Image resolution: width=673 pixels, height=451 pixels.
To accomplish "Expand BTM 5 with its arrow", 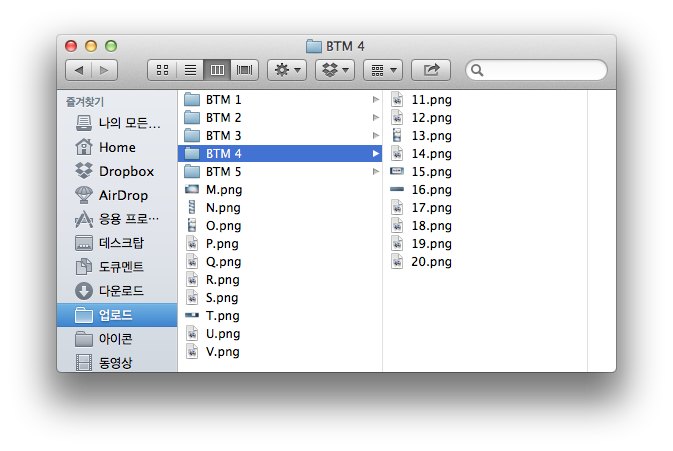I will click(376, 172).
